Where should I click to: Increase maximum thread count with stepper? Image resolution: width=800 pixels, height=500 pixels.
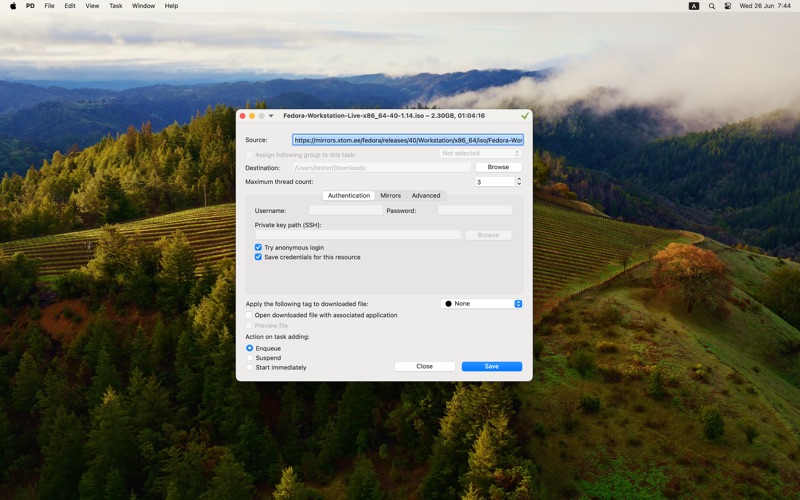519,179
